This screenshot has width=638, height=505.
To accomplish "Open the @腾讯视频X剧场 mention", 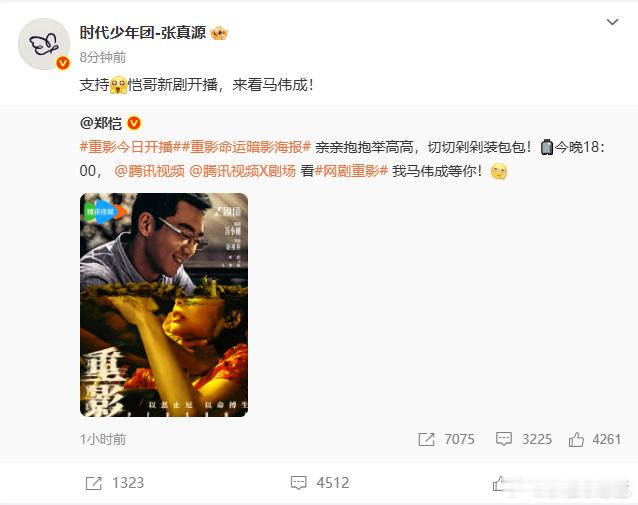I will pos(243,171).
